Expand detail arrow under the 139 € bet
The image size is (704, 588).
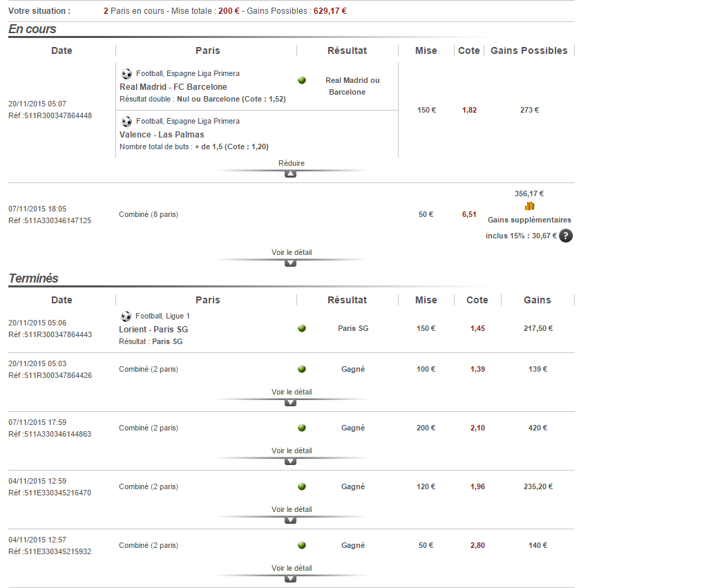coord(290,403)
